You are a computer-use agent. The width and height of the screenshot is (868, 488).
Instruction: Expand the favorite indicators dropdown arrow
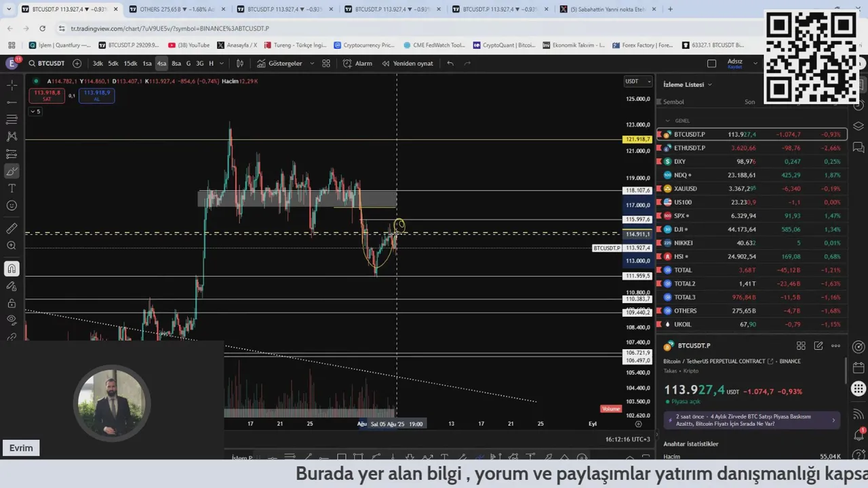[x=312, y=63]
